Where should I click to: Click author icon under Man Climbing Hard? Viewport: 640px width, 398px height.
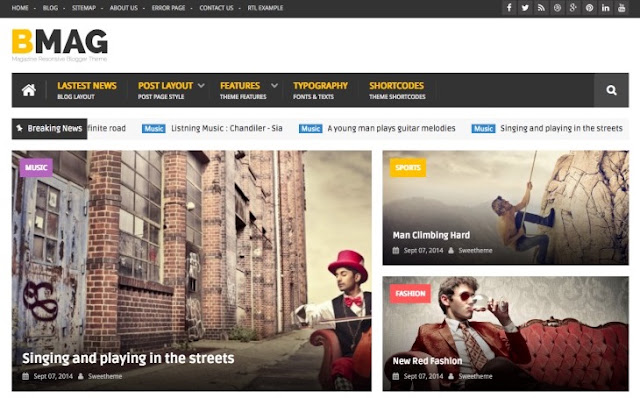(x=451, y=250)
